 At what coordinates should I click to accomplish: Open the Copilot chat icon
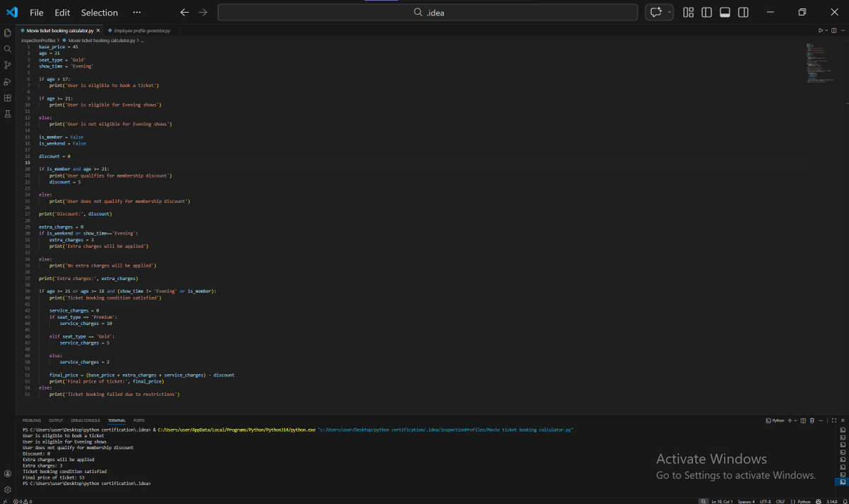click(655, 13)
